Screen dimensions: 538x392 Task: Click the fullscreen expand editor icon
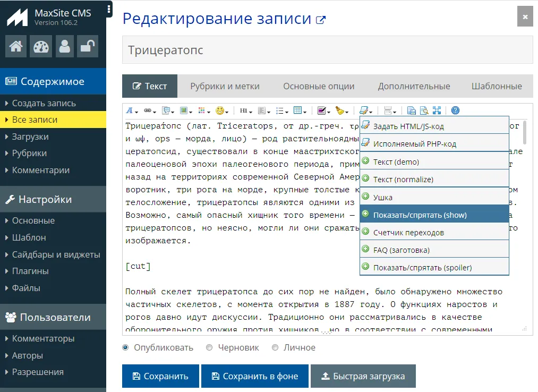point(437,110)
